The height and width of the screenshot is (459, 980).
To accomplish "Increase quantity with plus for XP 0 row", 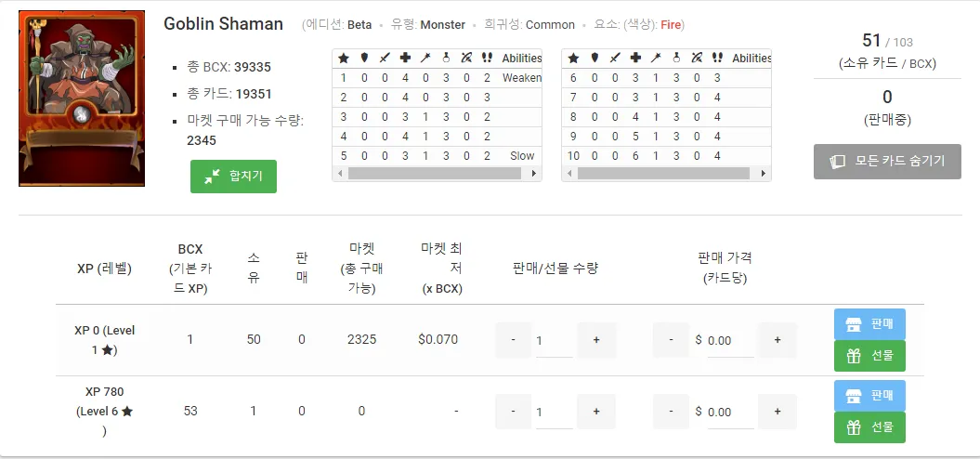I will pos(596,340).
